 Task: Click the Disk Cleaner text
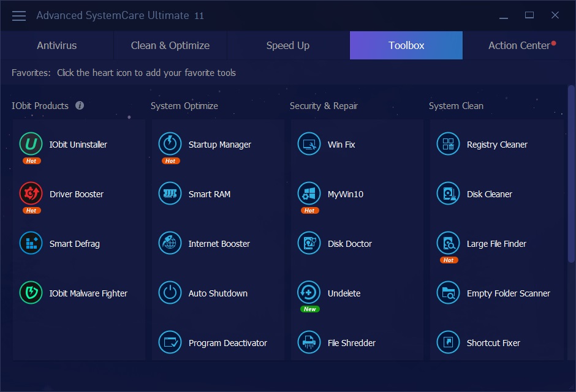pyautogui.click(x=490, y=194)
